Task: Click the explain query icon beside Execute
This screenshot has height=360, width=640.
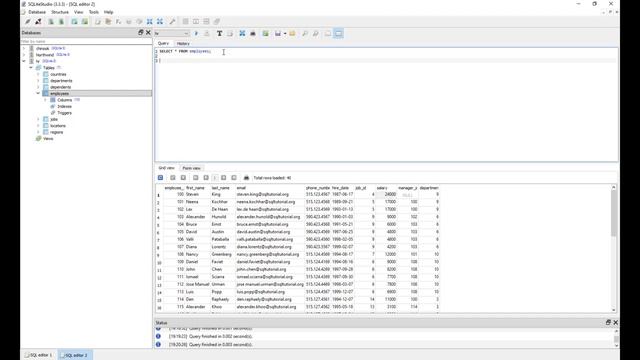Action: click(x=207, y=33)
